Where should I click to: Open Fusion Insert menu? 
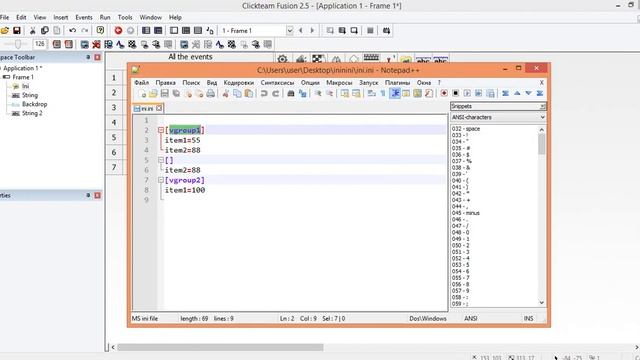click(60, 17)
